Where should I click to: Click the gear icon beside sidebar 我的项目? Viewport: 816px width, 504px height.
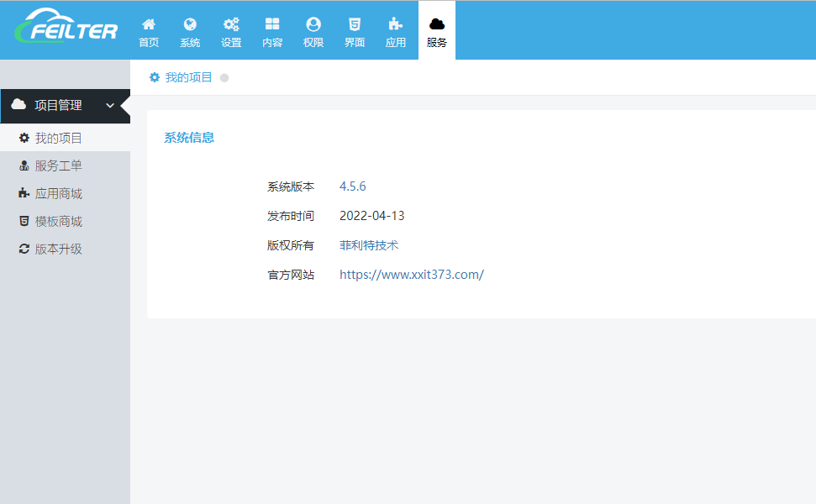pyautogui.click(x=24, y=138)
